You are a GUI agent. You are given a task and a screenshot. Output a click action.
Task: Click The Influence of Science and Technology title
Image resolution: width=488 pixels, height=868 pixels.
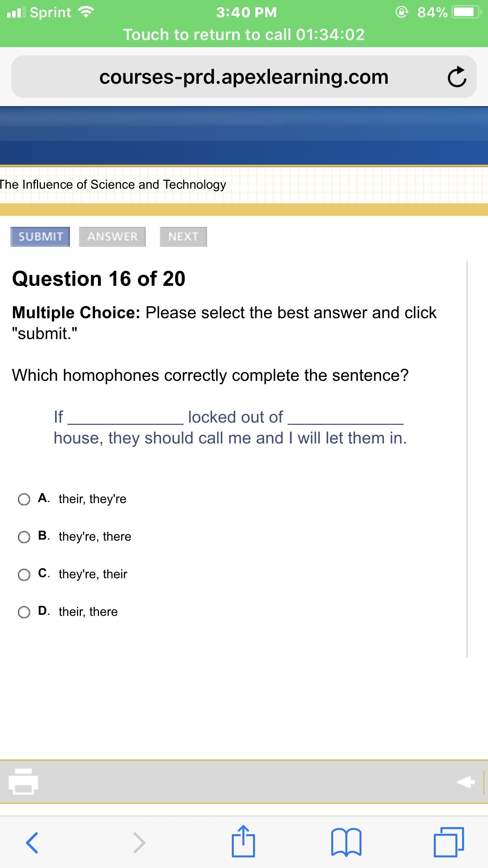(113, 184)
